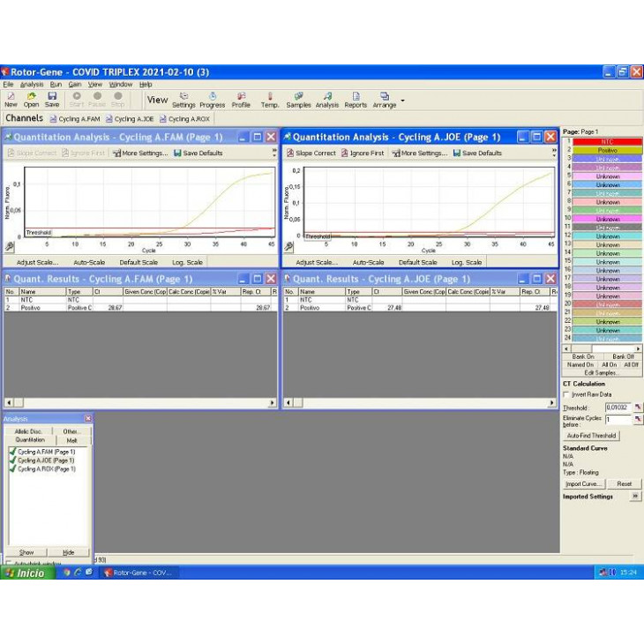Expand the FAM window toolbar overflow chevron
The width and height of the screenshot is (644, 644).
coord(274,153)
